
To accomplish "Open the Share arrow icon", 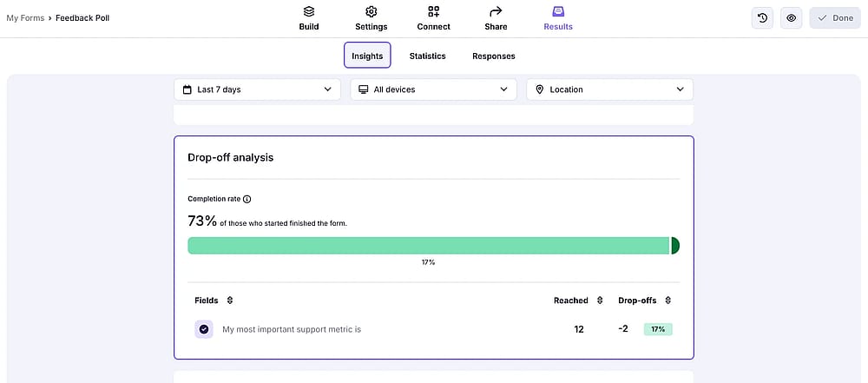I will [496, 11].
